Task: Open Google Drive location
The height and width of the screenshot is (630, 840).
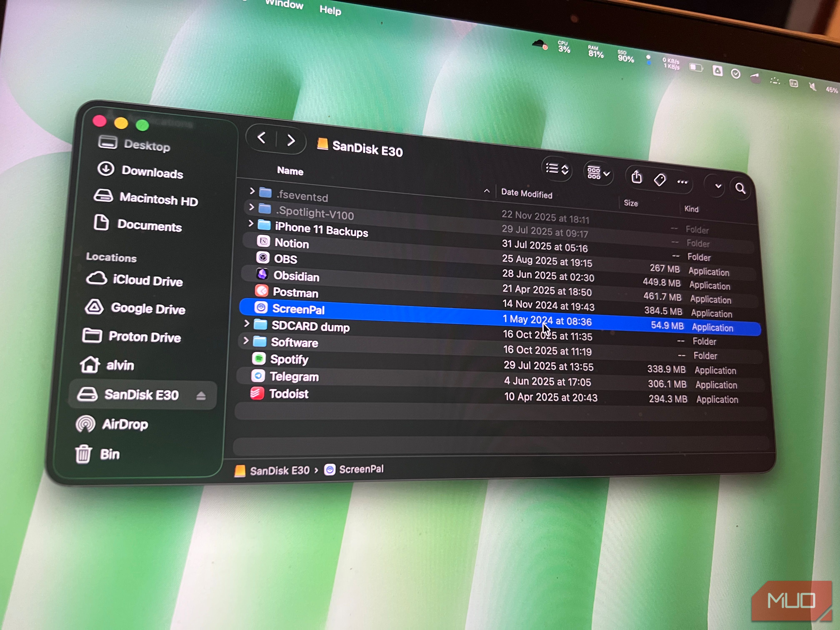Action: (x=135, y=308)
